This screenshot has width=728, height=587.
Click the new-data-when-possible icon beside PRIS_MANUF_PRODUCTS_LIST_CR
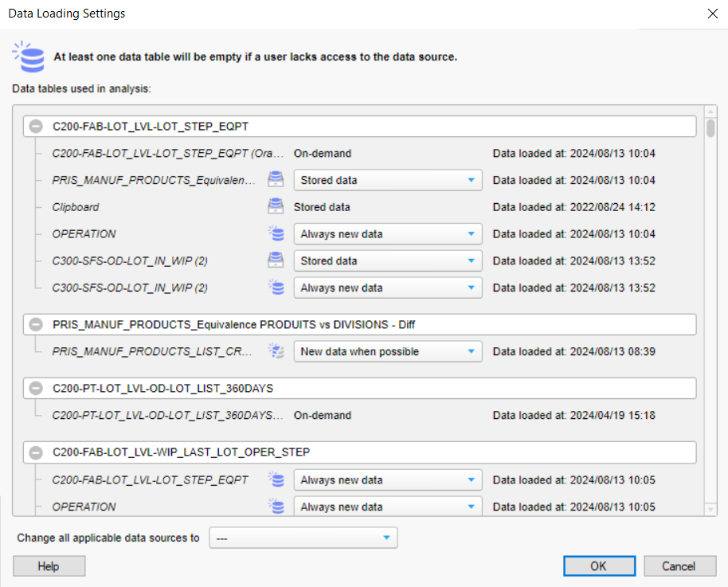coord(276,351)
